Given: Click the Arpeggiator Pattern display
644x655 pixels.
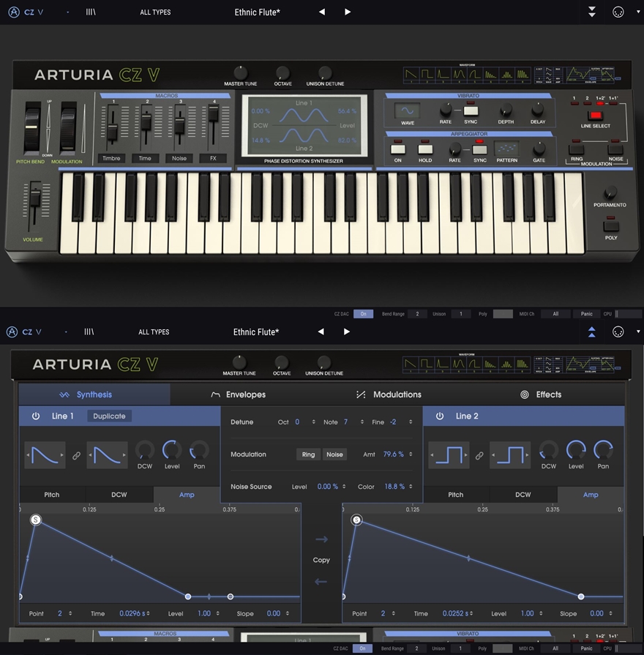Looking at the screenshot, I should point(506,149).
